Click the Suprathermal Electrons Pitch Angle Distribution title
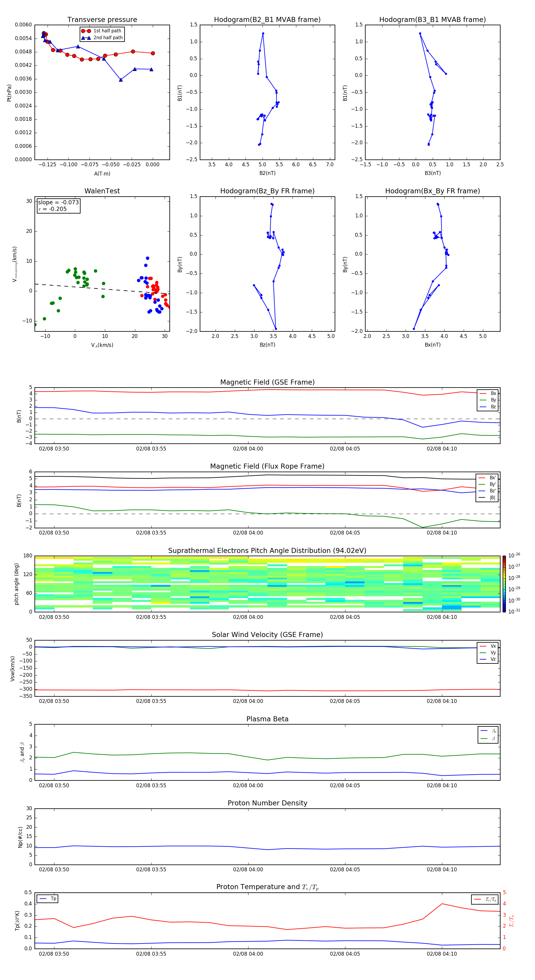Image resolution: width=535 pixels, height=980 pixels. (x=267, y=551)
